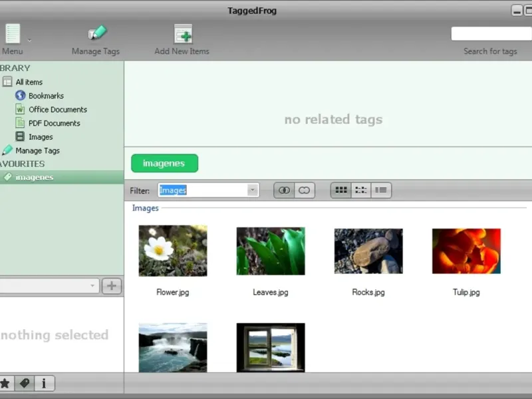The image size is (532, 399).
Task: Open Manage Tags from the toolbar
Action: point(96,40)
